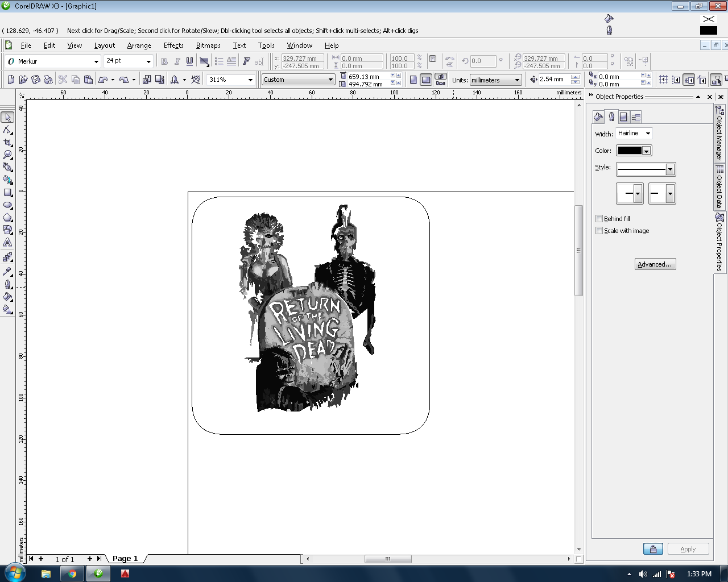
Task: Activate the Zoom tool in the toolbox
Action: coord(7,155)
